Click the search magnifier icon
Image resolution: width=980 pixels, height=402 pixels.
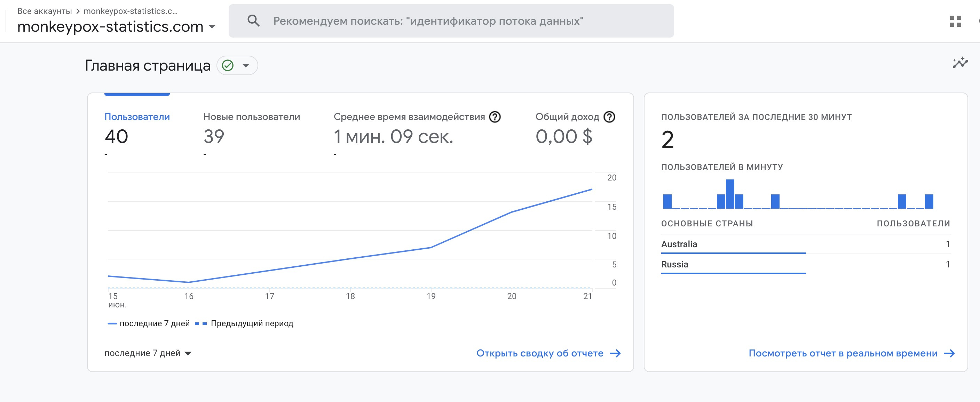tap(253, 21)
